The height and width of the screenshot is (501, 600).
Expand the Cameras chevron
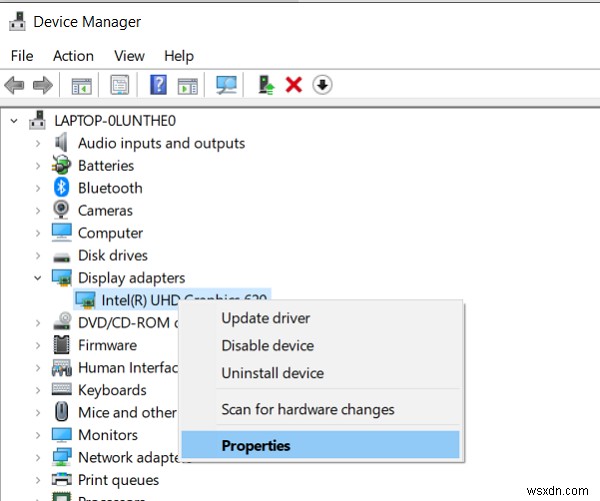point(38,211)
